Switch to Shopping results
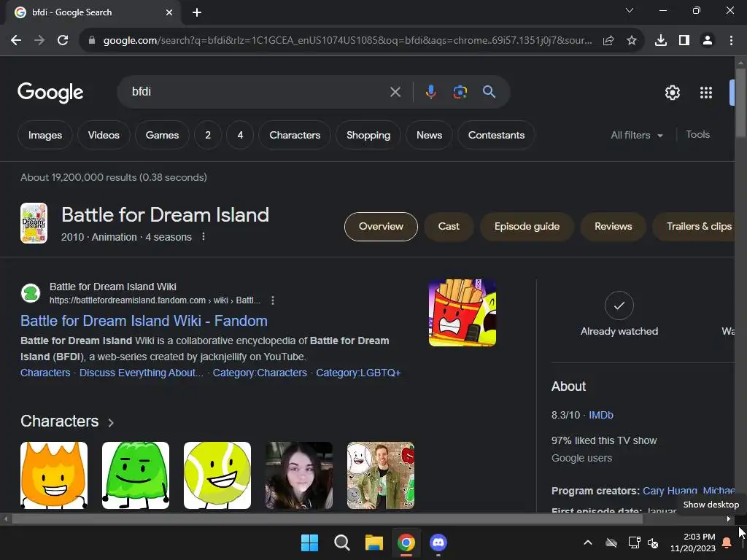 coord(368,135)
